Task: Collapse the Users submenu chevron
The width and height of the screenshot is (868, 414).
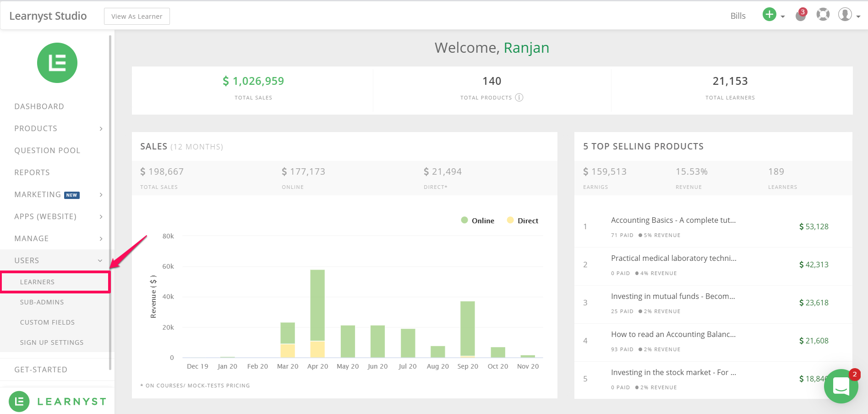Action: [100, 261]
